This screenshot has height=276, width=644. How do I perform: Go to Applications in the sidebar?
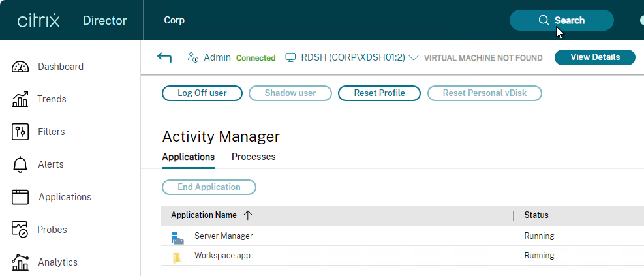[65, 197]
